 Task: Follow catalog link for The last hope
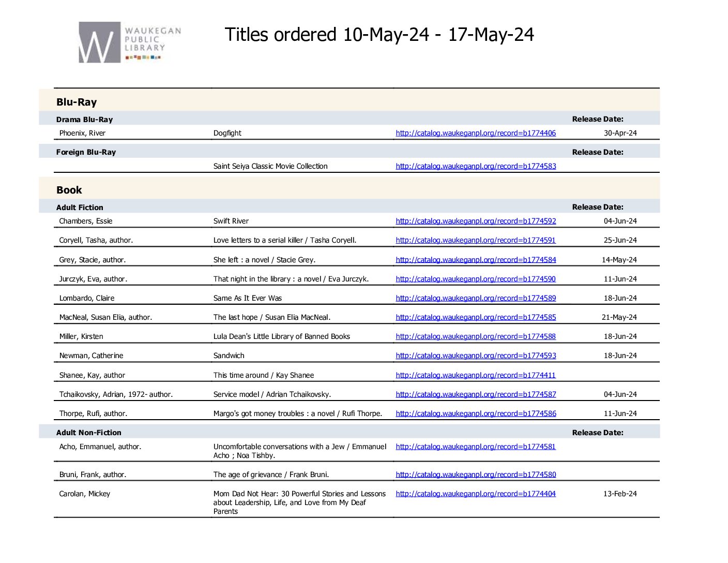pos(476,317)
